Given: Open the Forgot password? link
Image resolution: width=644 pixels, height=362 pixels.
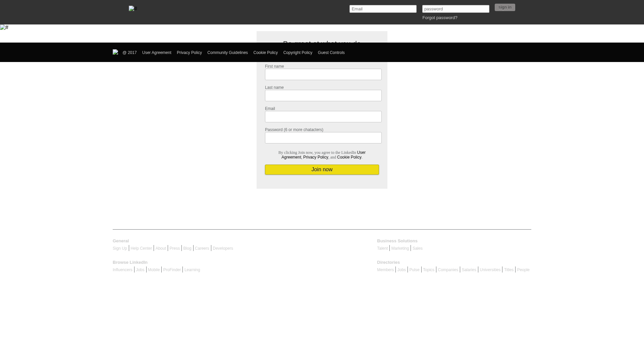Looking at the screenshot, I should [x=440, y=18].
